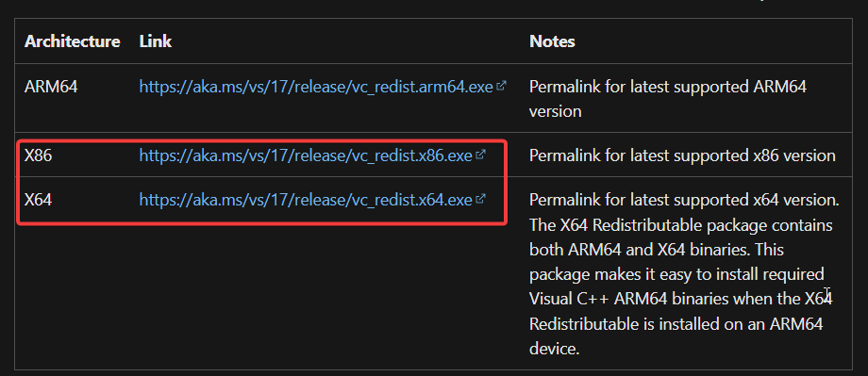Viewport: 868px width, 376px height.
Task: Click external-link icon after x64.exe URL
Action: [480, 199]
